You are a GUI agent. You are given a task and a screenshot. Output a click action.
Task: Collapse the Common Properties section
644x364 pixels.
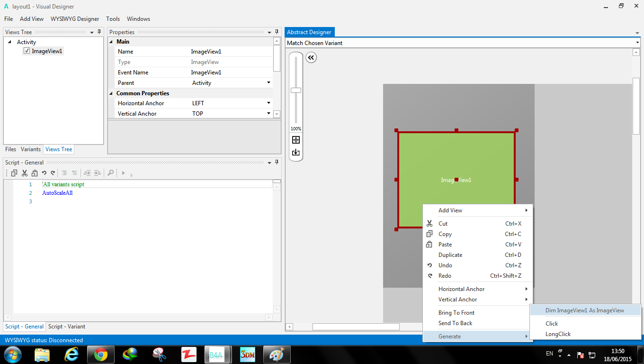112,93
